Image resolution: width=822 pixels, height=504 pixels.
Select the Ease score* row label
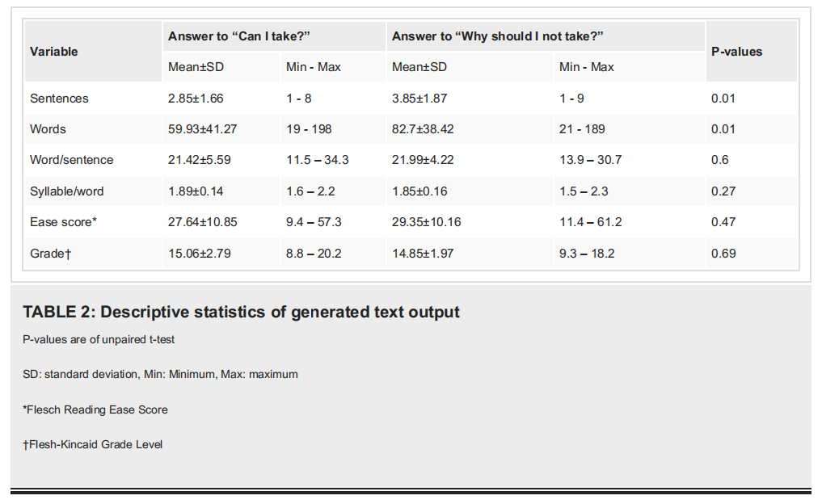coord(63,222)
